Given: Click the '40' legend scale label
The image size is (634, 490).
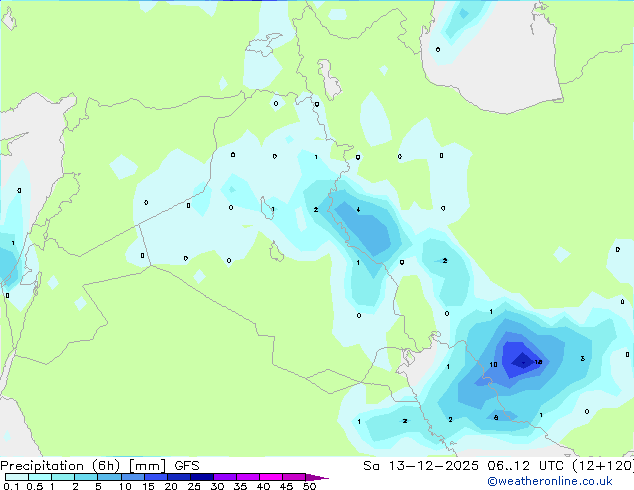Looking at the screenshot, I should click(x=263, y=486).
